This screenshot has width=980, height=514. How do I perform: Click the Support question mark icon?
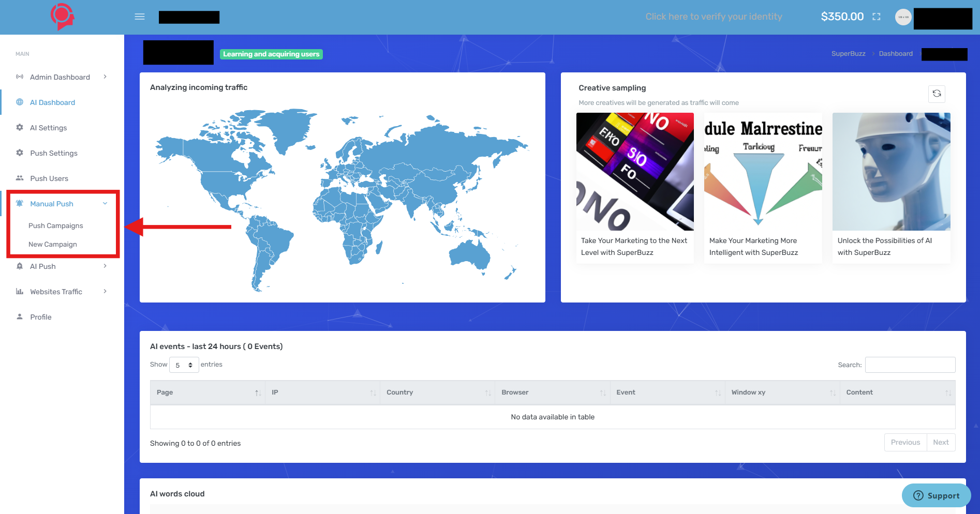918,495
